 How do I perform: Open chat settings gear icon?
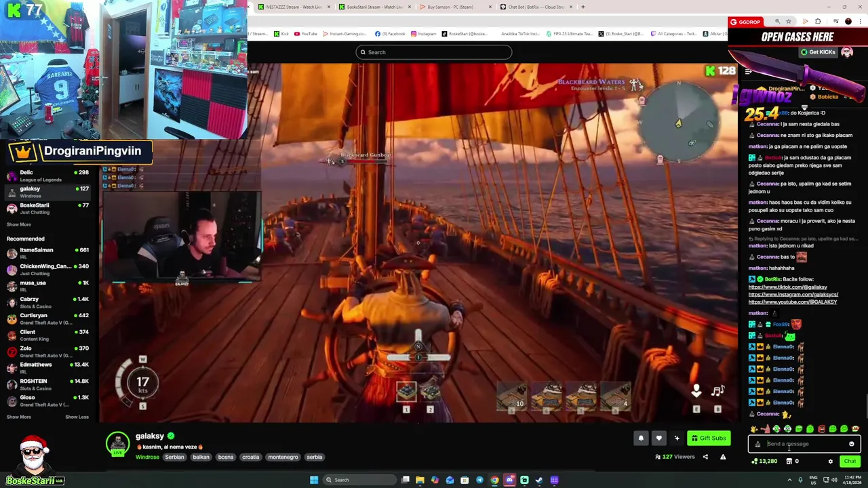coord(831,462)
